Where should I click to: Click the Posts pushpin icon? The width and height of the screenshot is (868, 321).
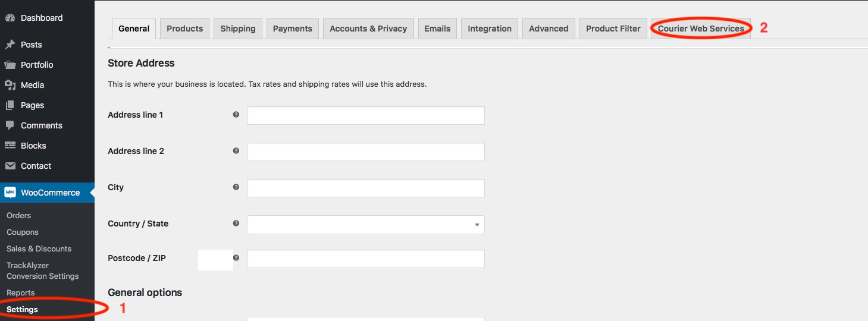tap(10, 45)
